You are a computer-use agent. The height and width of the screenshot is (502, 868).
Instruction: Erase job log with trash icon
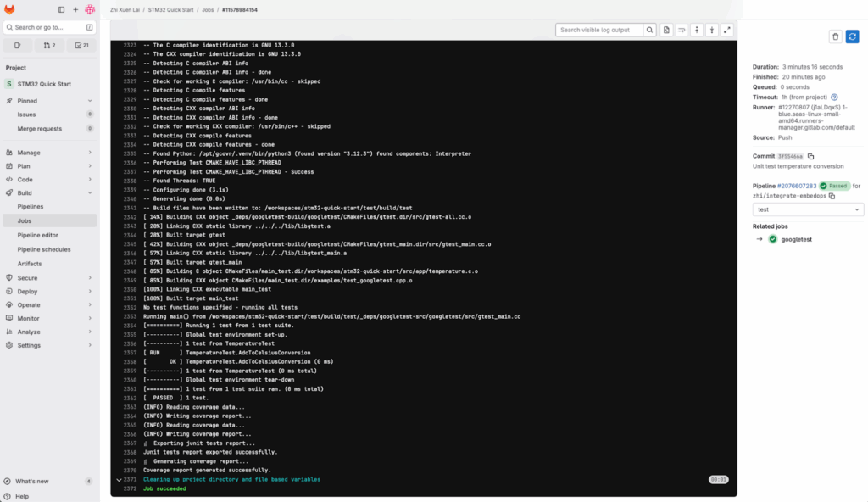pos(835,36)
